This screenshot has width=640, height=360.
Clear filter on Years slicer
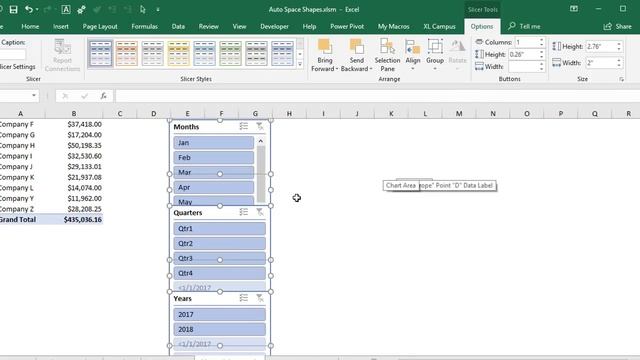point(260,298)
